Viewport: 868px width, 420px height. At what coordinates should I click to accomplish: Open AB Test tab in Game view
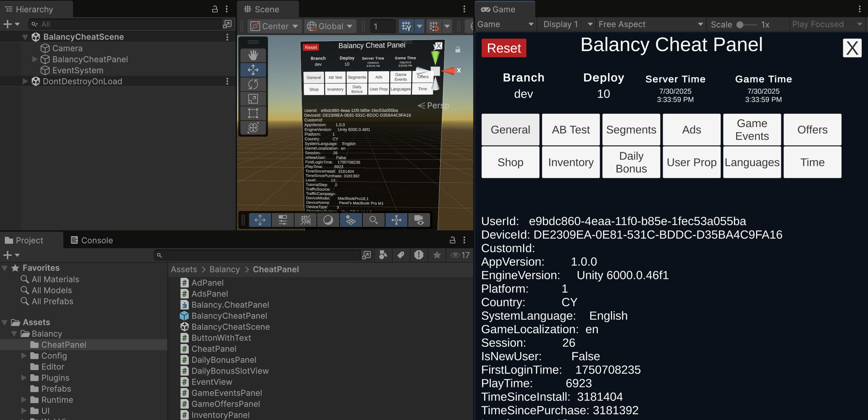point(571,129)
